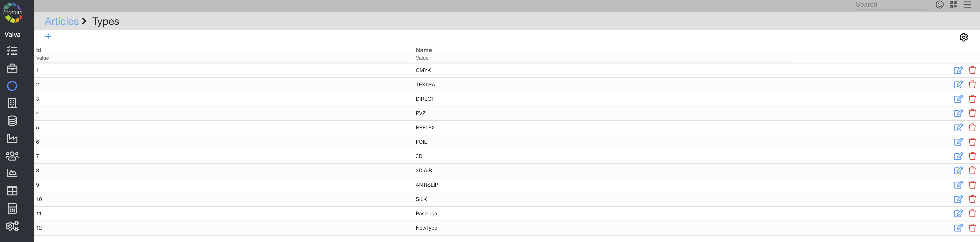
Task: Click the briefcase icon in sidebar
Action: [12, 68]
